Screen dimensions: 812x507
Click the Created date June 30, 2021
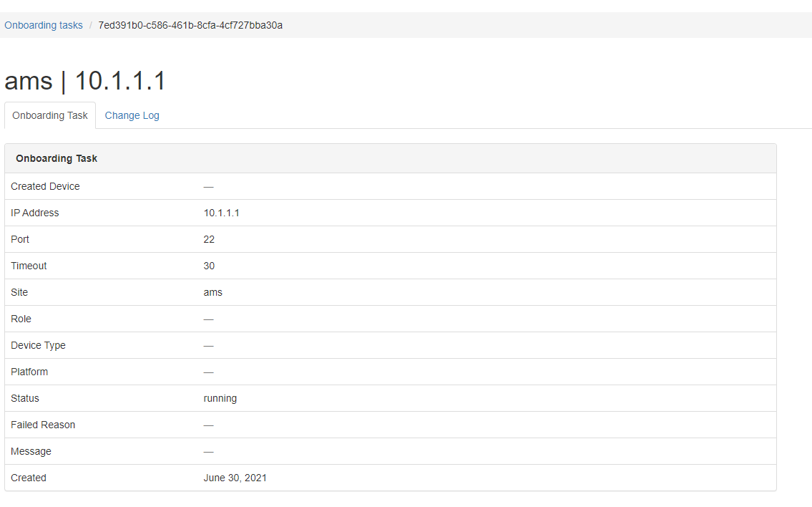[x=235, y=478]
